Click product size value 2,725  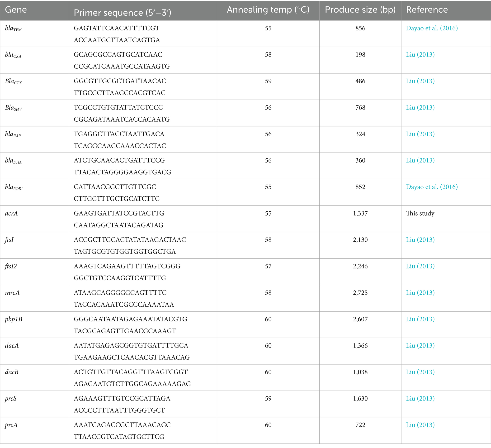point(360,293)
